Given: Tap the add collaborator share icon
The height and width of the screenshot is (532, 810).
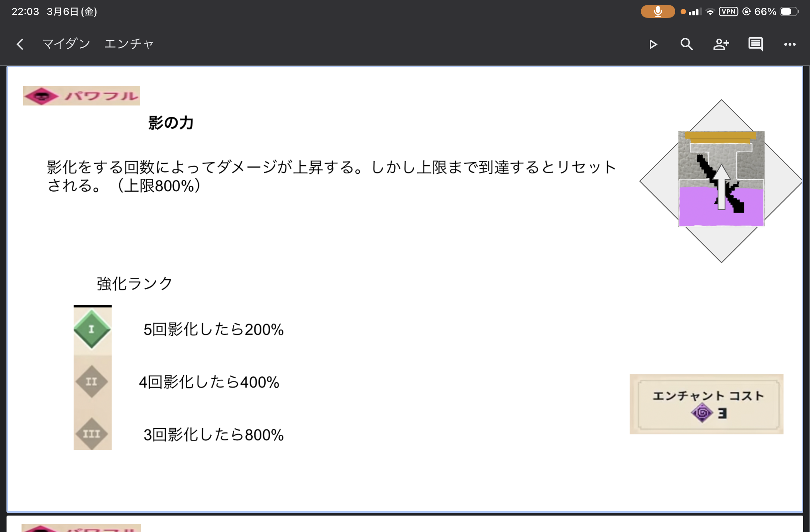Looking at the screenshot, I should click(721, 44).
